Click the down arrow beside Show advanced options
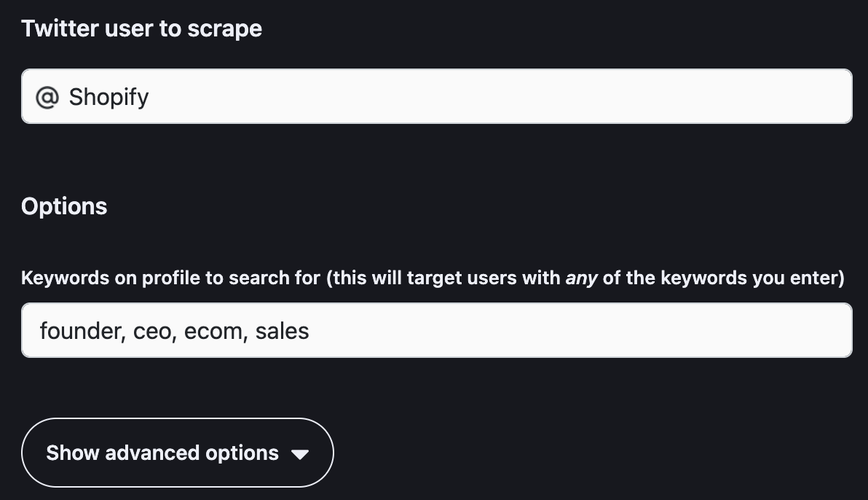Screen dimensions: 868x500 click(300, 454)
